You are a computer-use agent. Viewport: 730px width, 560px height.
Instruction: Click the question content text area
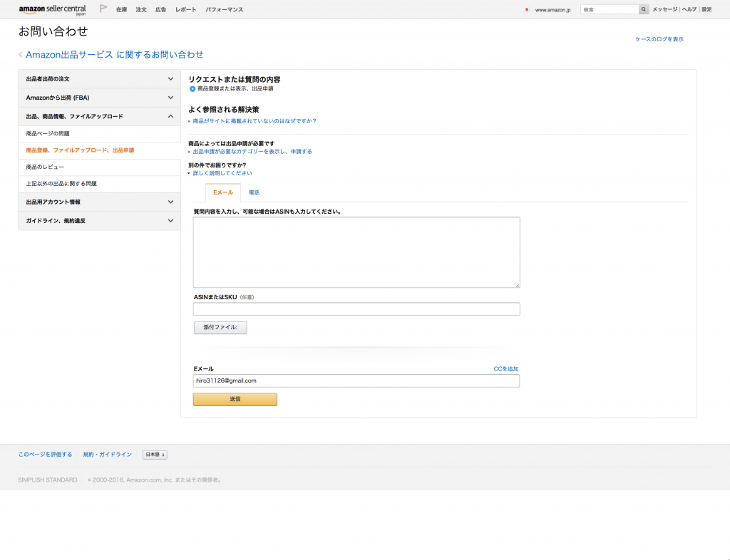356,252
